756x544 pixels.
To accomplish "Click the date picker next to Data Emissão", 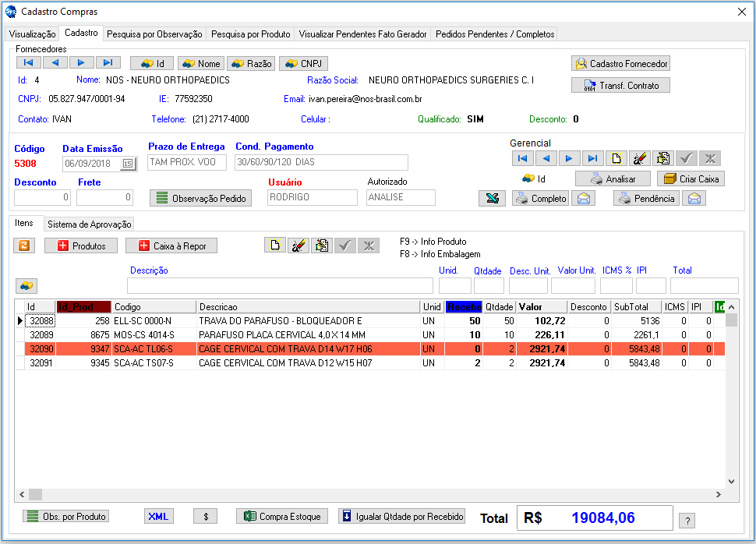I will [x=128, y=163].
